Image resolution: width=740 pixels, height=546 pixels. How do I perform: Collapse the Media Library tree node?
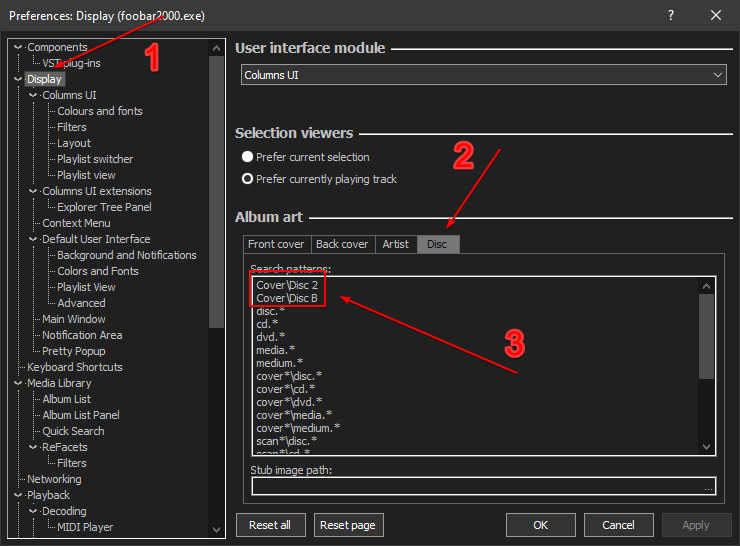(x=18, y=383)
